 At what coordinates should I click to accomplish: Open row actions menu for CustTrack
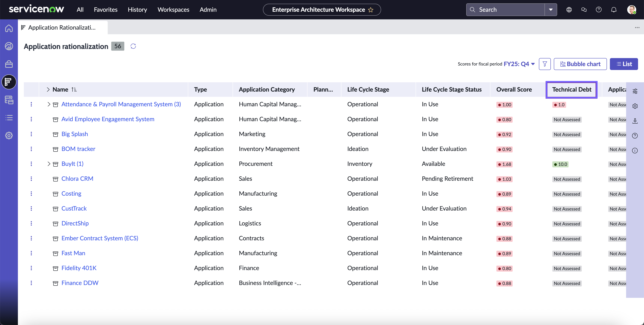pos(31,209)
